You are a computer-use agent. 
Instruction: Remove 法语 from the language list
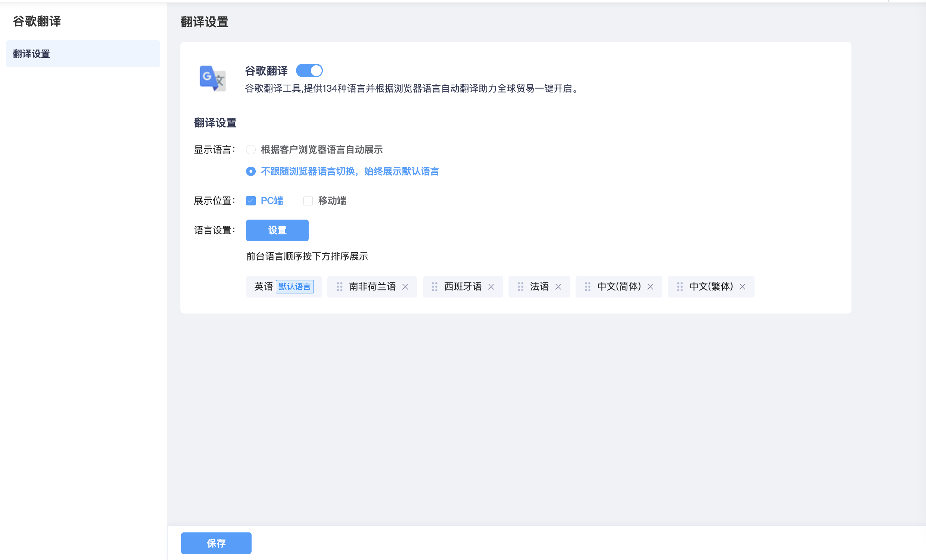[558, 286]
